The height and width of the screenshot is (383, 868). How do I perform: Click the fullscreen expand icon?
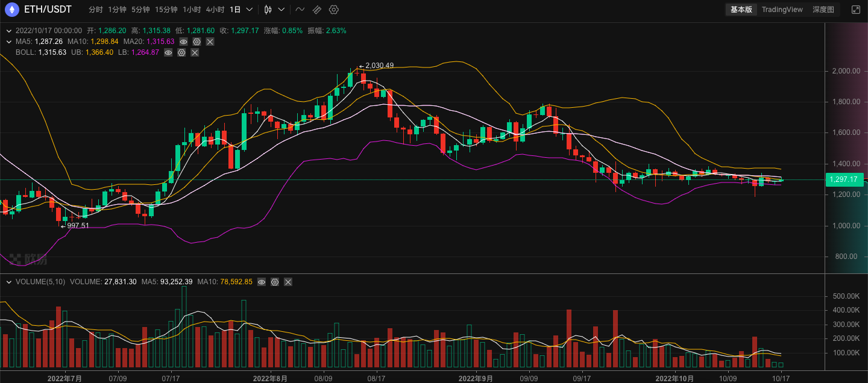point(855,10)
